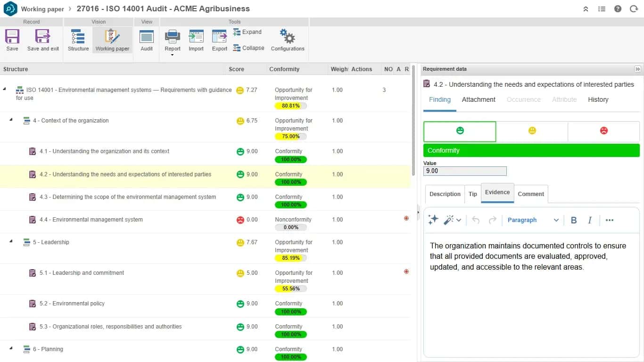Open the Tip tab
Image resolution: width=644 pixels, height=362 pixels.
(473, 194)
